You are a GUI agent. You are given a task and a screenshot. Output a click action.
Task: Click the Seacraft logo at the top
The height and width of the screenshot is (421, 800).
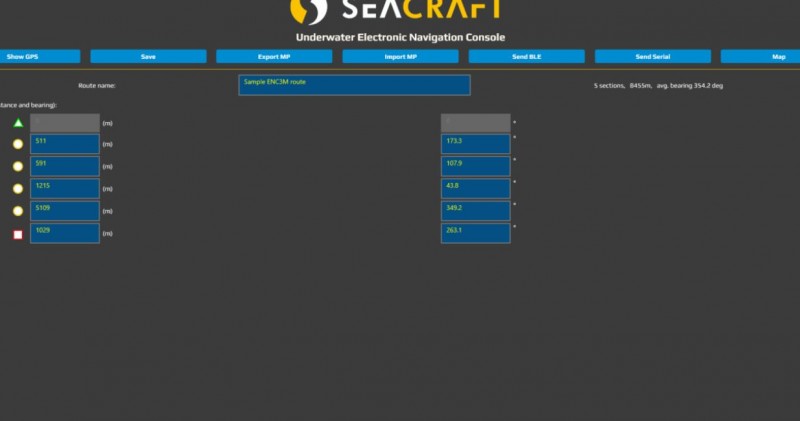(396, 11)
